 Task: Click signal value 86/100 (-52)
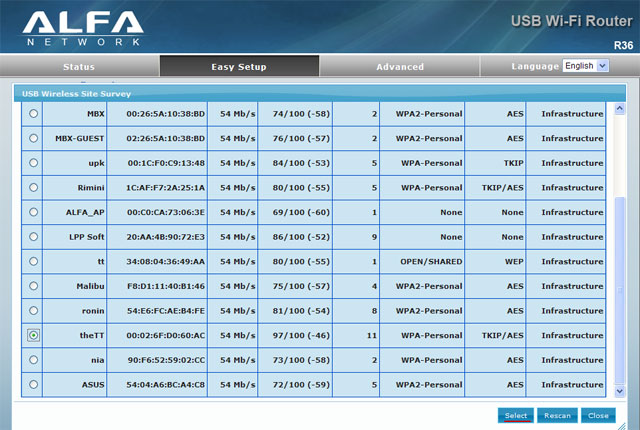pos(301,237)
